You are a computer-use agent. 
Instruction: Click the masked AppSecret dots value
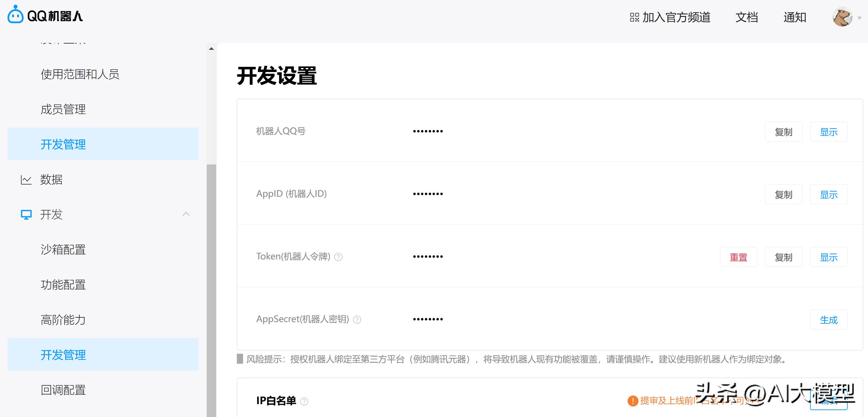tap(428, 319)
